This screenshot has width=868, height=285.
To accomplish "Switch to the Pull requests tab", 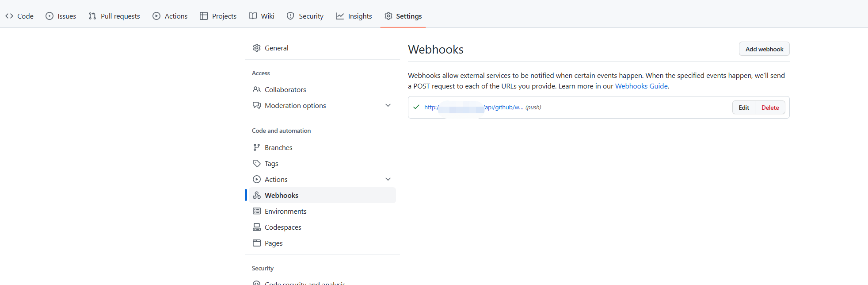I will click(x=114, y=16).
